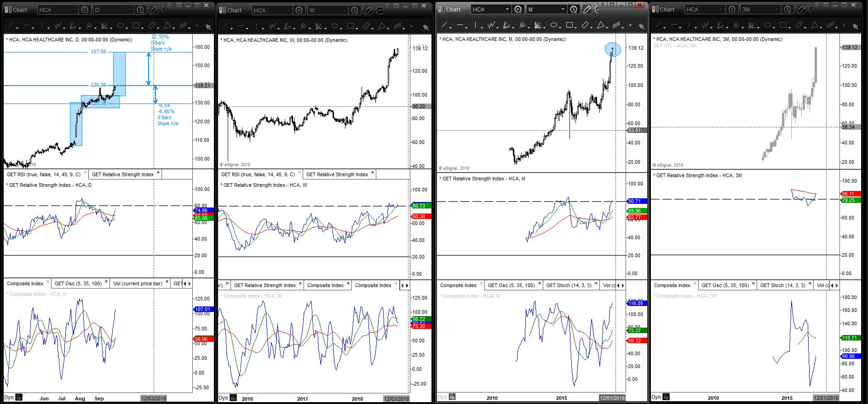The width and height of the screenshot is (868, 404).
Task: Expand the toolbar overflow chevron in monthly chart
Action: (x=630, y=25)
